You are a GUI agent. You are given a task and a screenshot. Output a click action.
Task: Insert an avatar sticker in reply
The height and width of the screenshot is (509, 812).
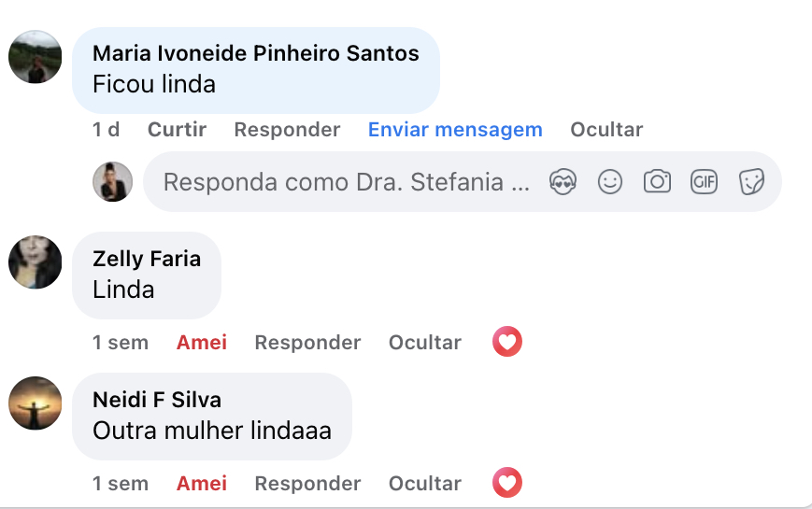[563, 182]
